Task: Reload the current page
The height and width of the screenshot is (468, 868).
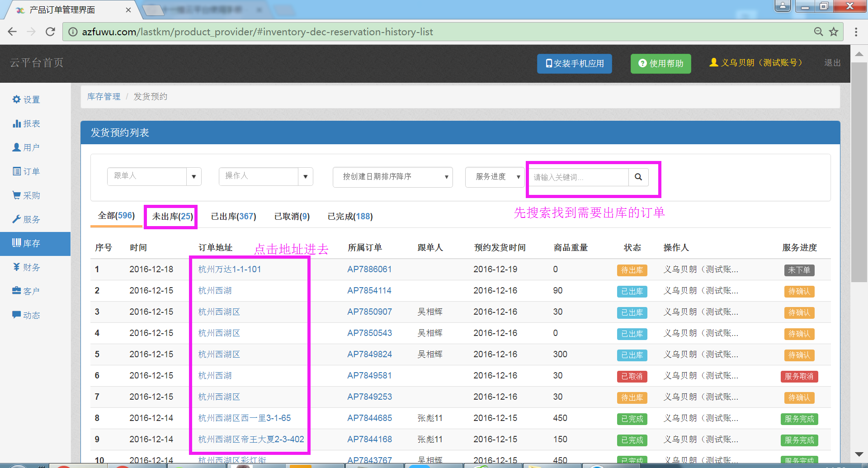Action: tap(50, 32)
